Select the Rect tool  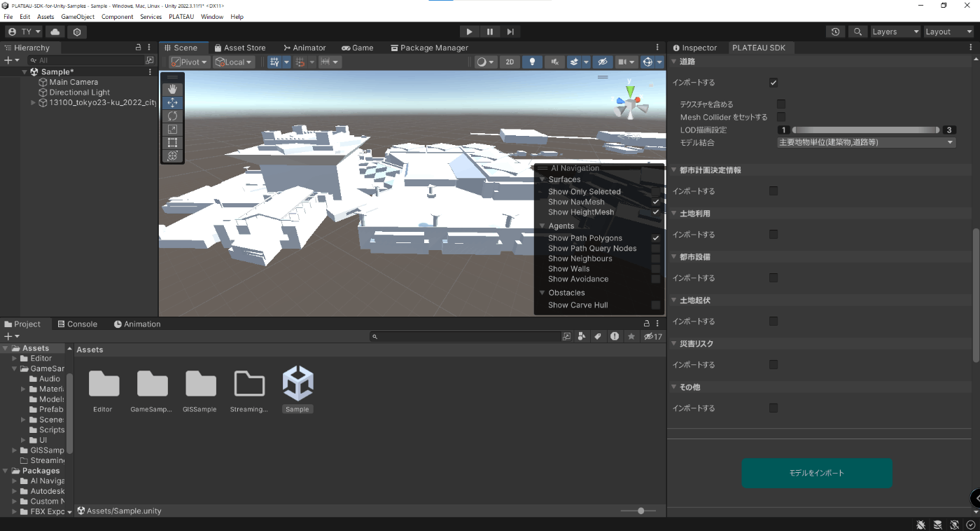pyautogui.click(x=172, y=142)
